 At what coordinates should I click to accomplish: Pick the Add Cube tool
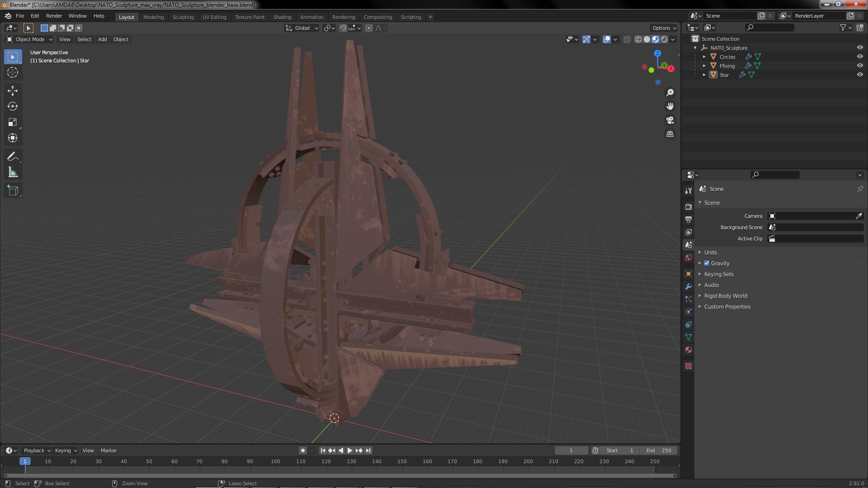(13, 191)
